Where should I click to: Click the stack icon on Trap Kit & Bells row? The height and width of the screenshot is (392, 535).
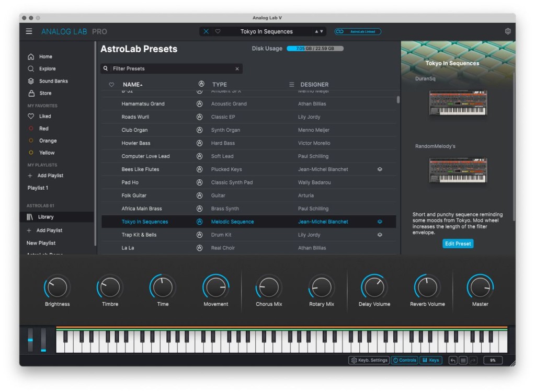coord(380,235)
